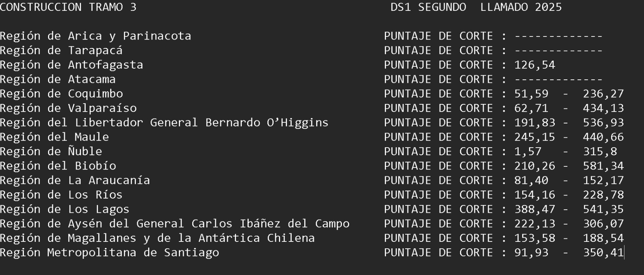Click the Biobío value 581,34
Screen dimensions: 644x275
coord(603,166)
